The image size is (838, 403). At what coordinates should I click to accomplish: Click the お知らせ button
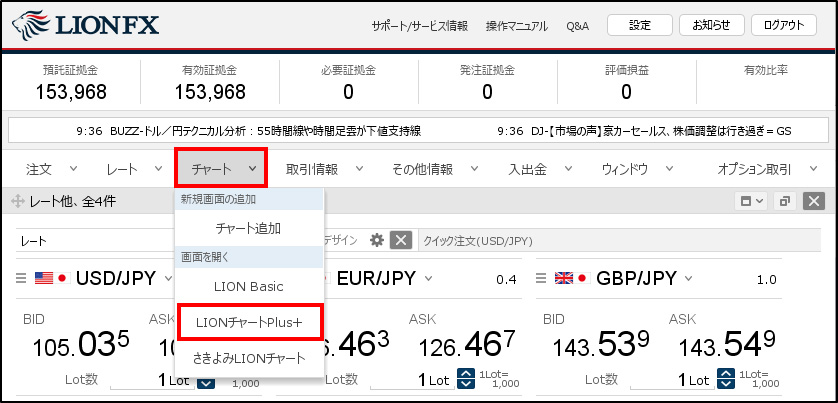pyautogui.click(x=711, y=25)
